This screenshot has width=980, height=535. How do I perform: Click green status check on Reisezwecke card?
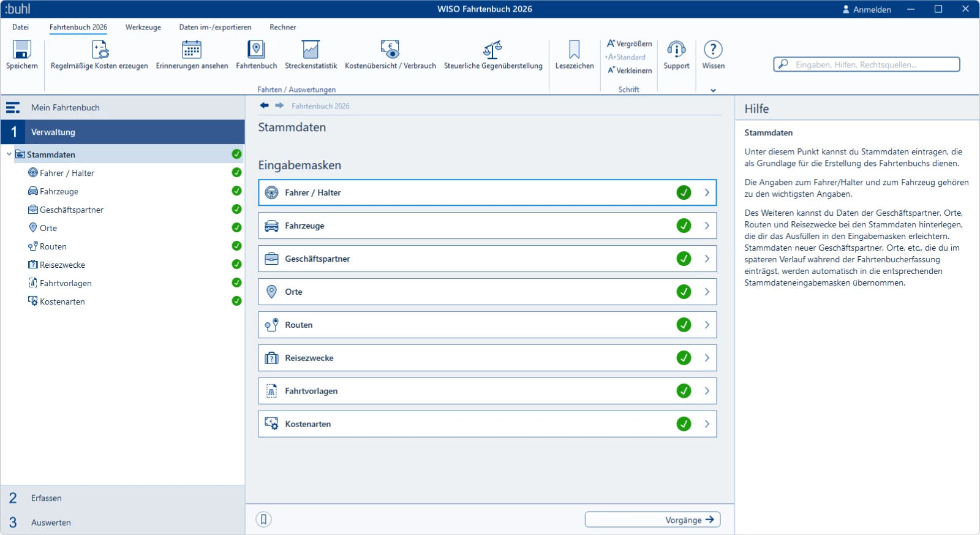click(x=684, y=358)
